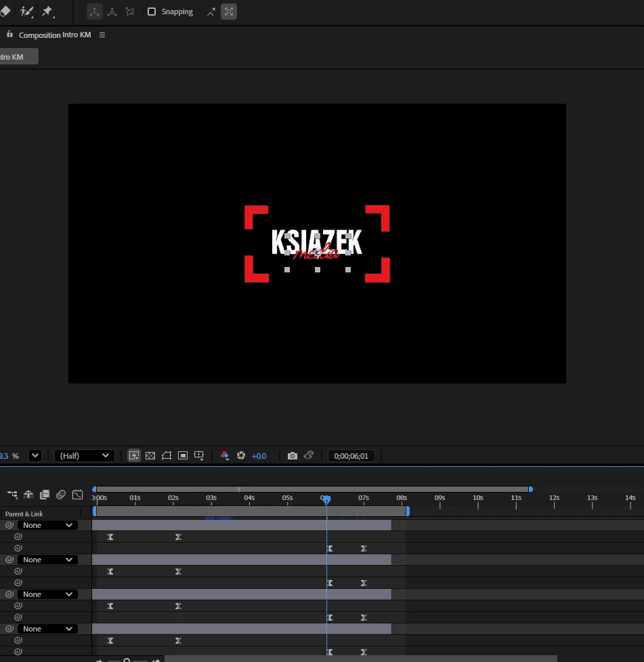Toggle the composition viewer lock icon

tap(9, 34)
